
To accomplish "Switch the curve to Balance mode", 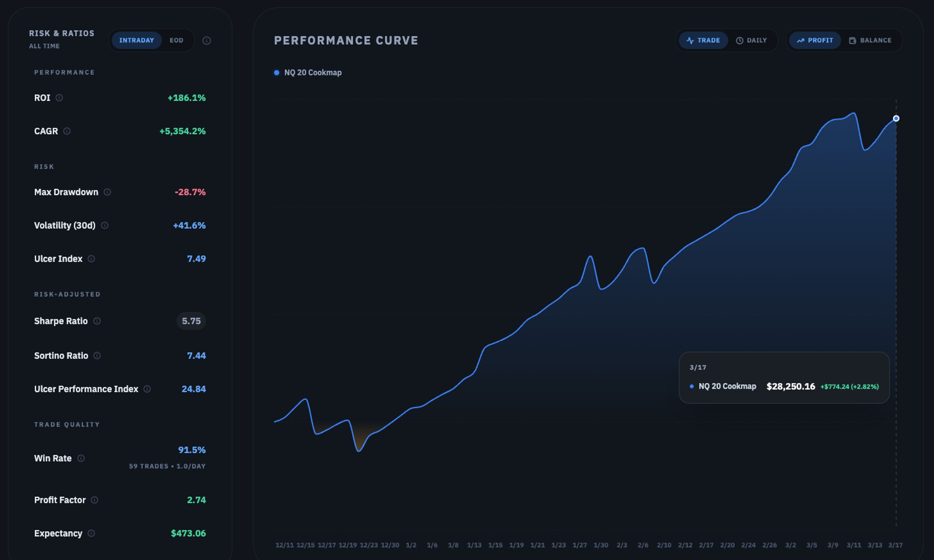I will 870,40.
